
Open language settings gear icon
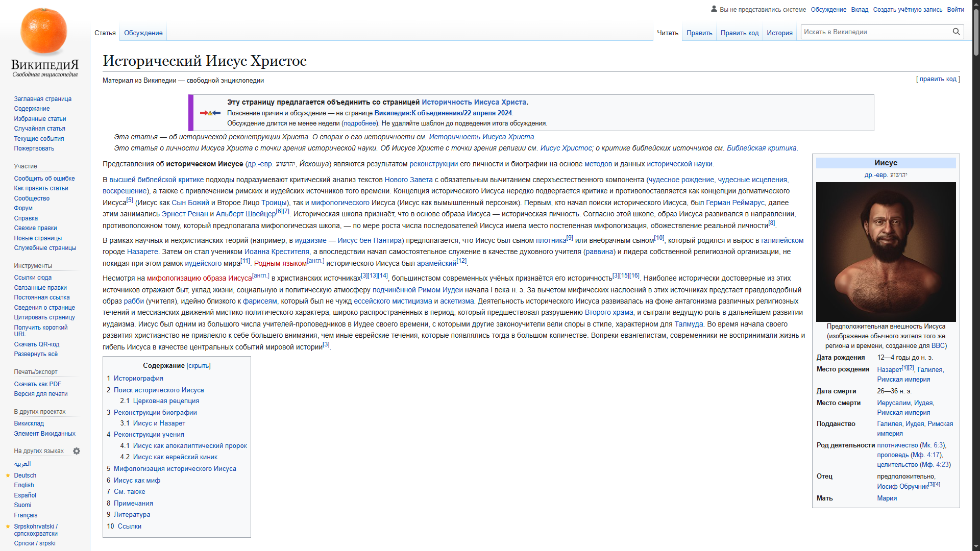[x=77, y=451]
